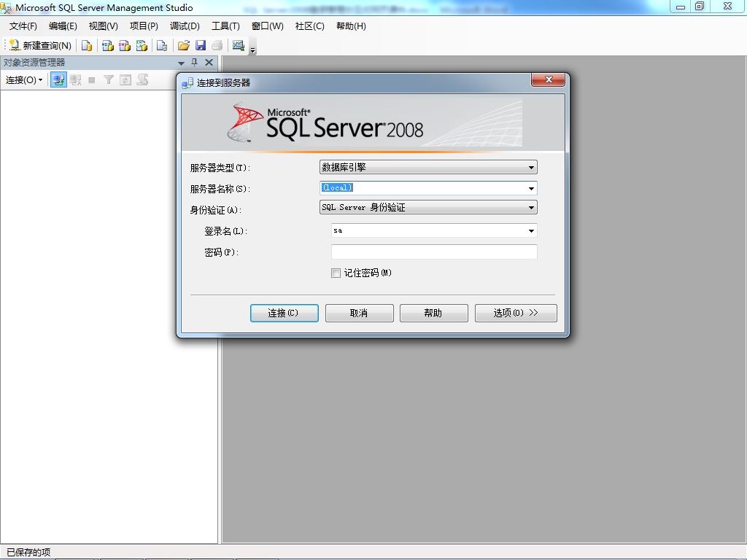This screenshot has height=560, width=747.
Task: Click the 选项(O) >> button
Action: coord(516,313)
